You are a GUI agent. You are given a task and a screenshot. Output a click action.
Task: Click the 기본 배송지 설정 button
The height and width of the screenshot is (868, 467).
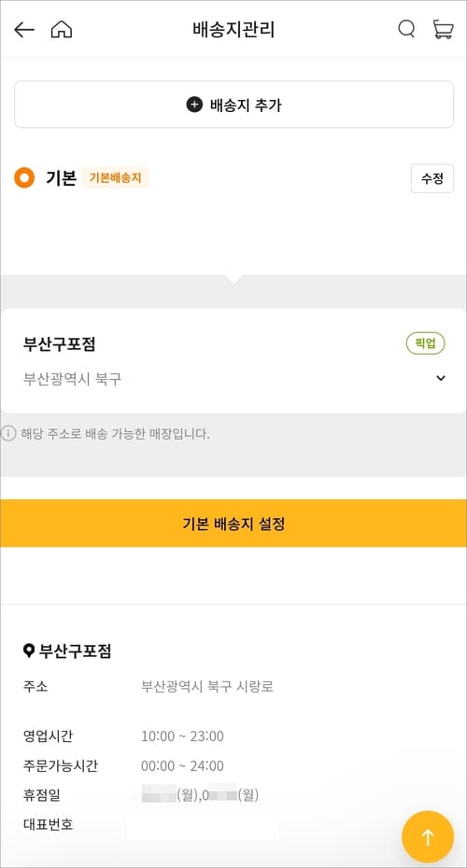233,523
